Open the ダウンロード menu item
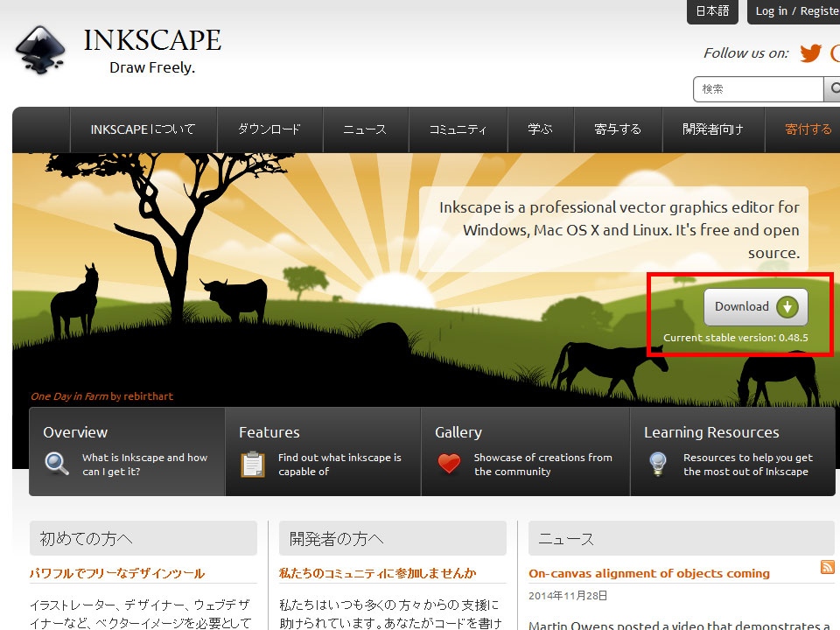The image size is (840, 630). [x=269, y=129]
